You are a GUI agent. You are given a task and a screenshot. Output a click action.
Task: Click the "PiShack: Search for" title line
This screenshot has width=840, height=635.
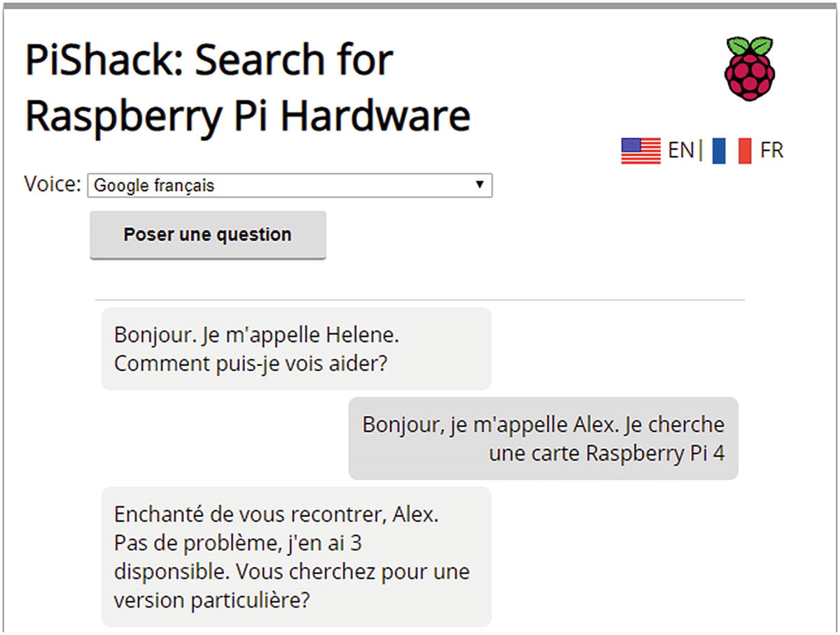coord(209,60)
